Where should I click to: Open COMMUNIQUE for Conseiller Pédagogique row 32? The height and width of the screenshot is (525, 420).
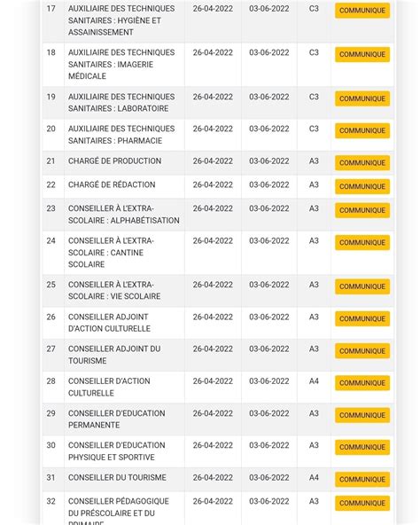point(362,503)
